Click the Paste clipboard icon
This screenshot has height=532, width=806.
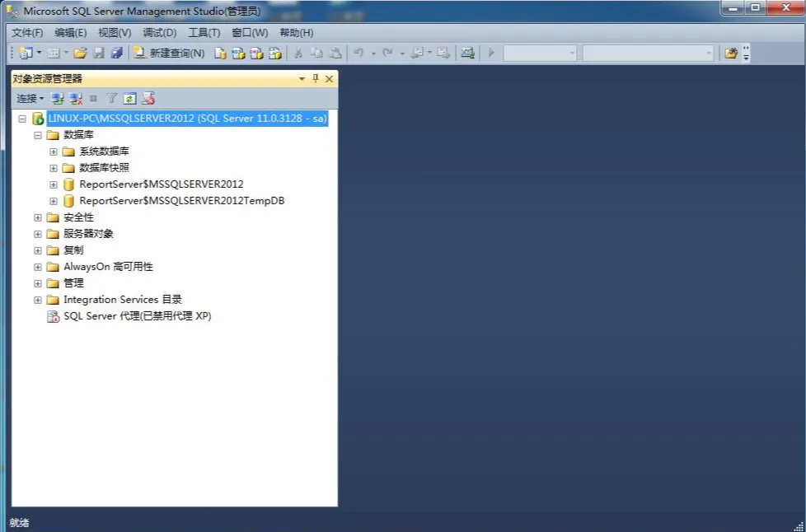pos(335,53)
